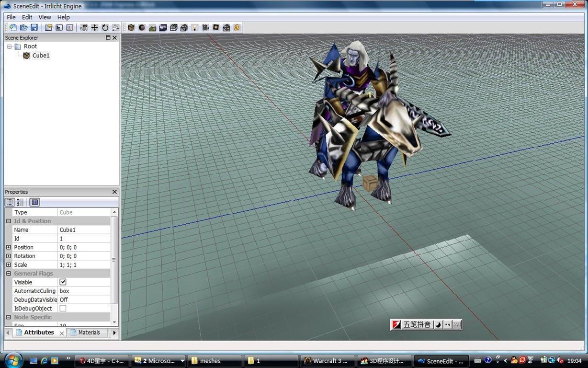Open the File menu
The image size is (588, 368).
(x=11, y=17)
